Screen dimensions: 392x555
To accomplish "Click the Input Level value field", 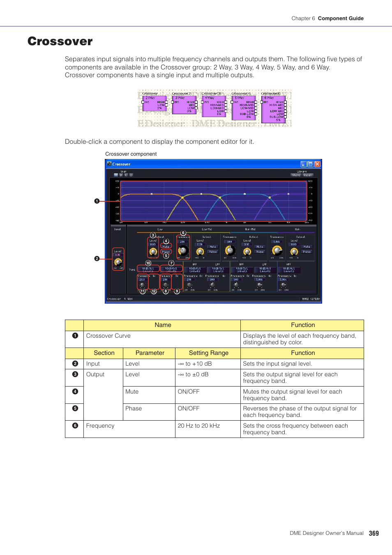I will [x=118, y=255].
